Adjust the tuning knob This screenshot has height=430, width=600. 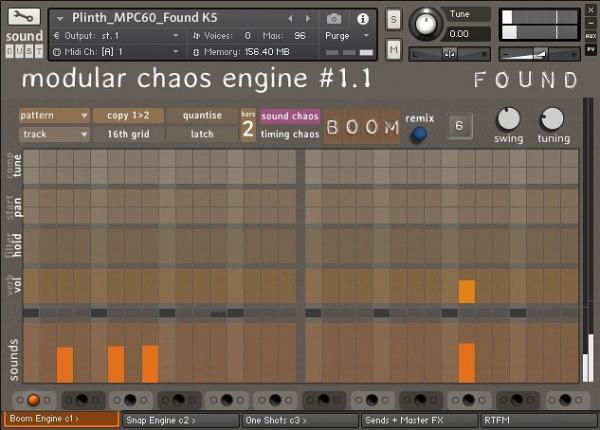(552, 119)
